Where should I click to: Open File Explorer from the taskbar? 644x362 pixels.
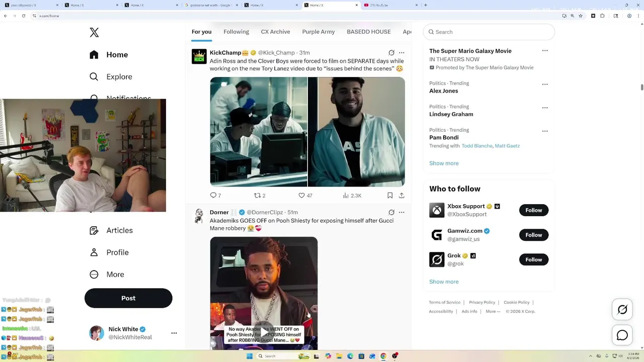339,356
